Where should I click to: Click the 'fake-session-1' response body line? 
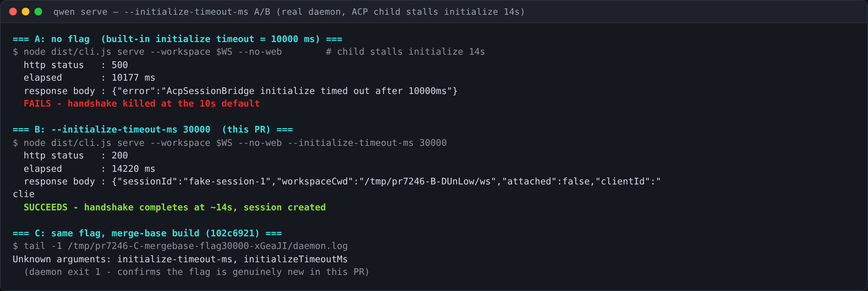click(x=342, y=182)
